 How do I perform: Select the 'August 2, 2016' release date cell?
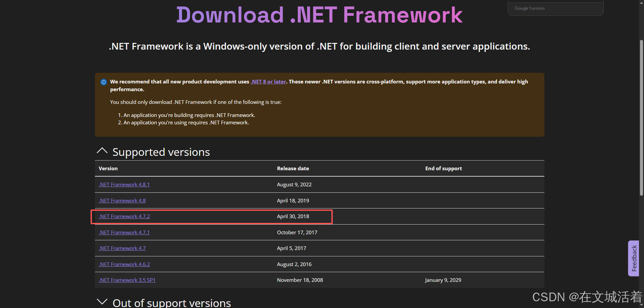point(294,264)
